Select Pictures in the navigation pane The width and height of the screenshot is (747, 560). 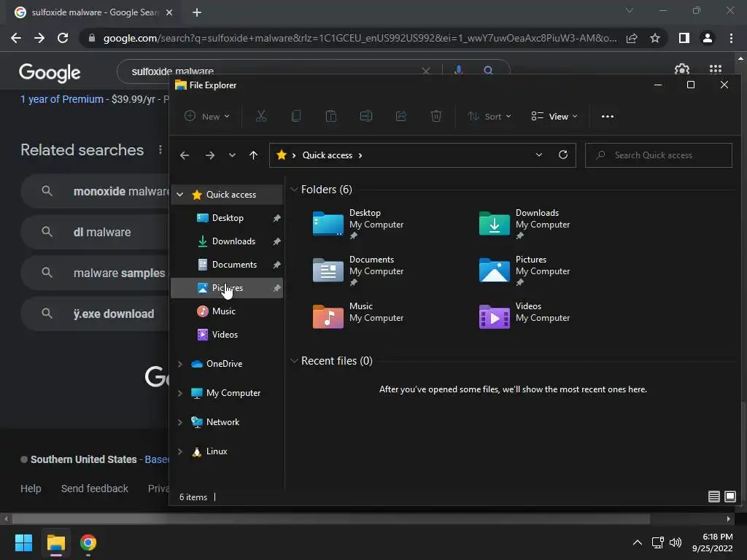tap(228, 288)
